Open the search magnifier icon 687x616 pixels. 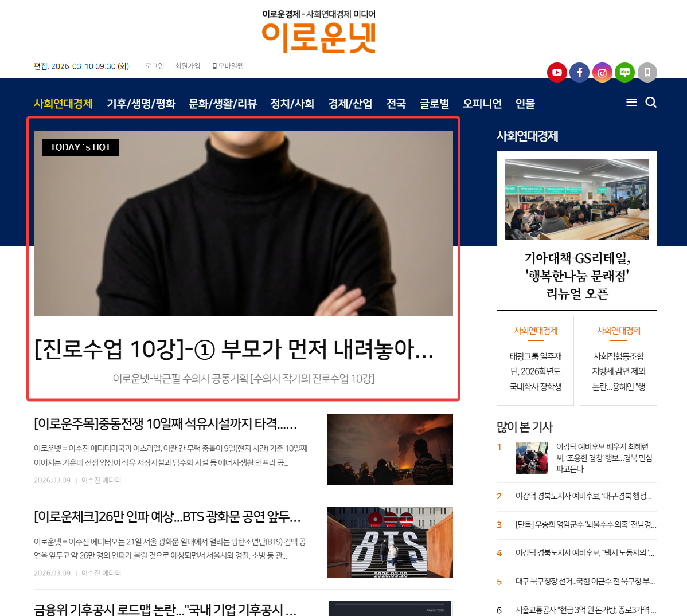click(651, 103)
